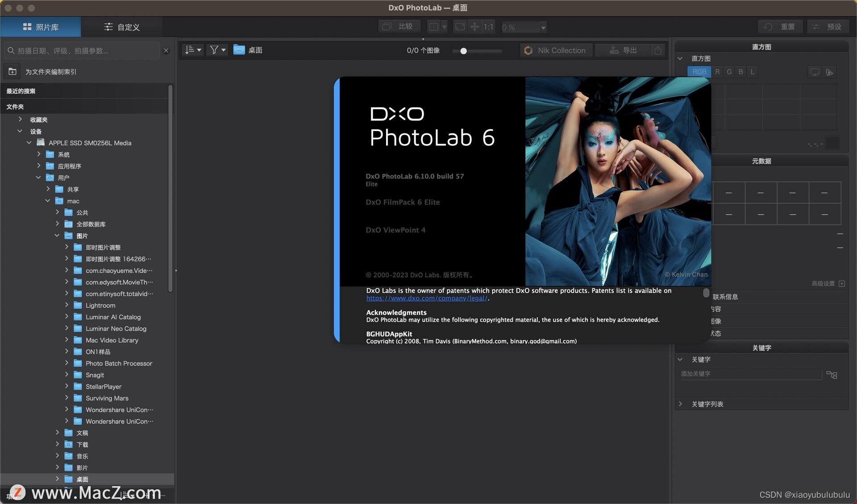
Task: Select the 音乐 folder
Action: coord(82,456)
